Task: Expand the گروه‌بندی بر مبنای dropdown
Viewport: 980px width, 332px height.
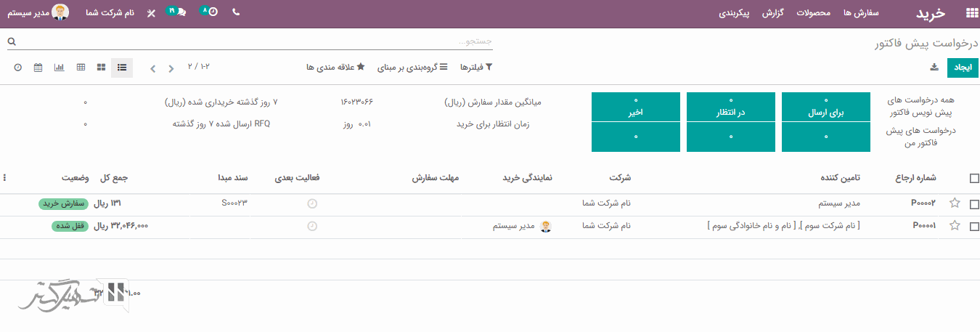Action: (x=408, y=68)
